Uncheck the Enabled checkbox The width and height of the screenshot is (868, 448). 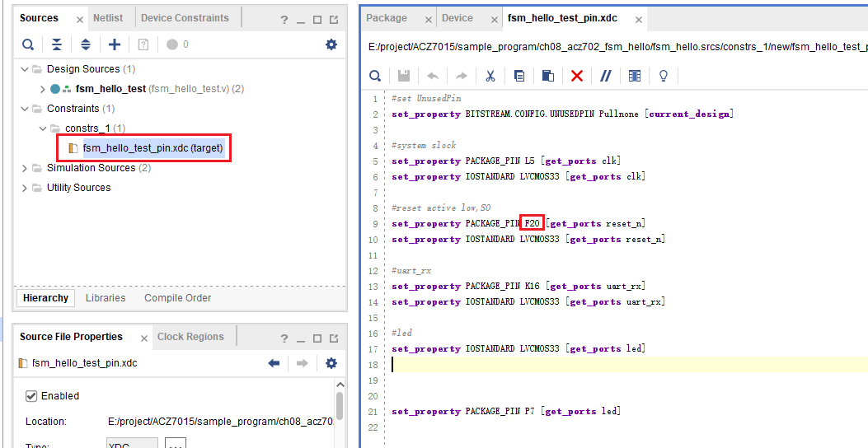[32, 396]
